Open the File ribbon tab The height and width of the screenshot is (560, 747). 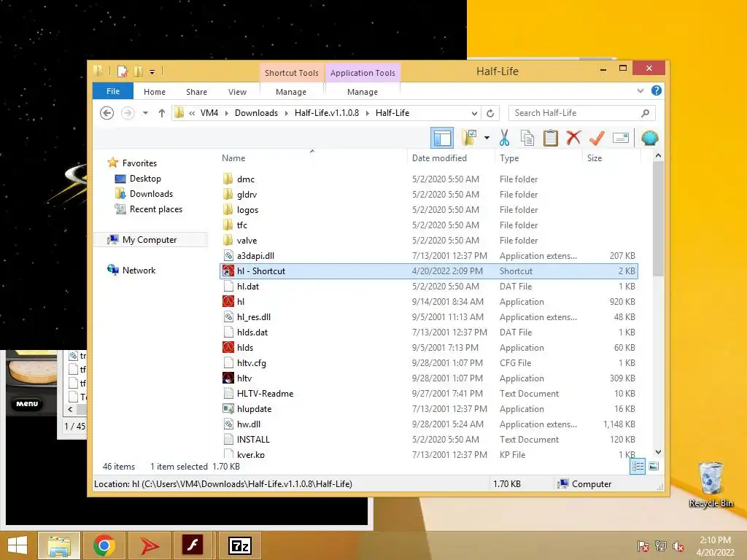pyautogui.click(x=113, y=91)
